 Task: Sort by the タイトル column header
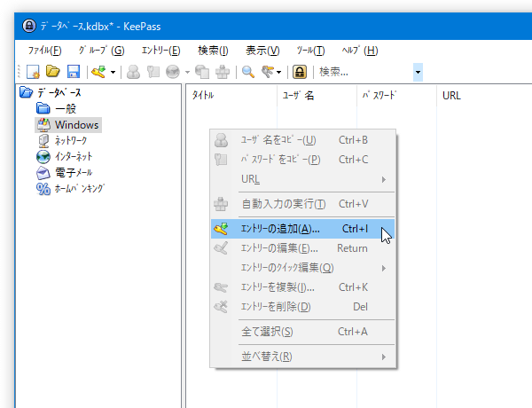231,96
